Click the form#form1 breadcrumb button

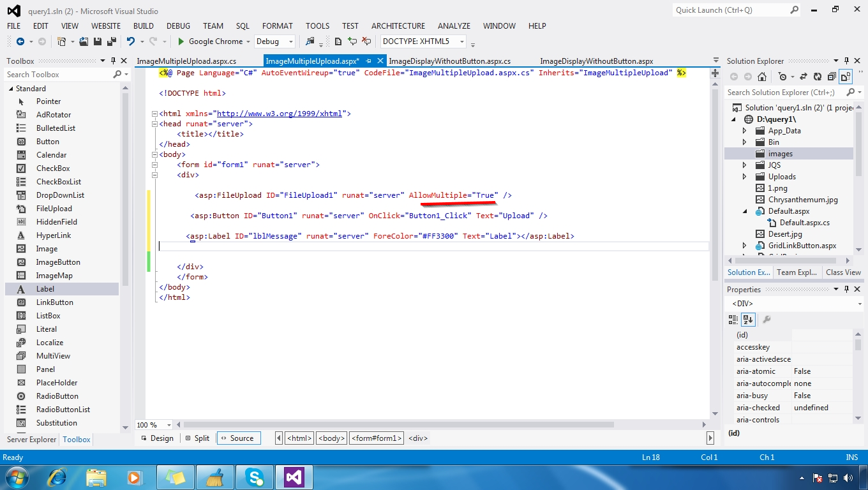tap(377, 438)
